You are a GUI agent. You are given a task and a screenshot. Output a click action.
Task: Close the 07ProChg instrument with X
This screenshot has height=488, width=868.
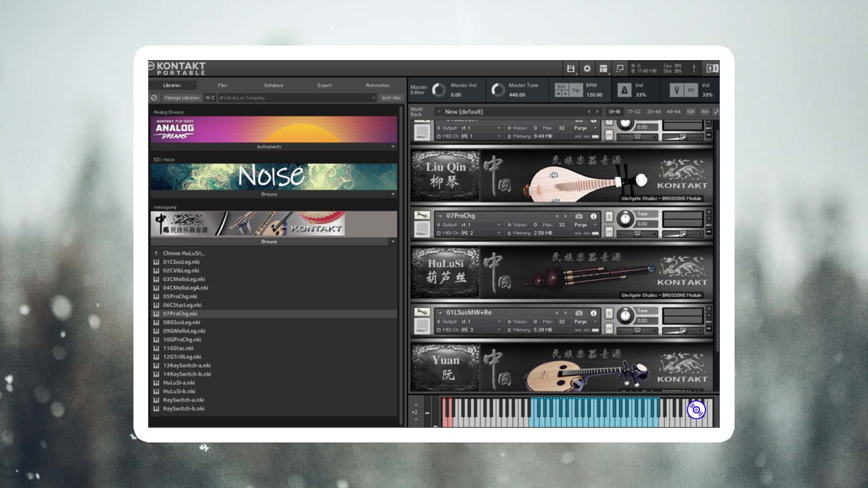[x=709, y=212]
